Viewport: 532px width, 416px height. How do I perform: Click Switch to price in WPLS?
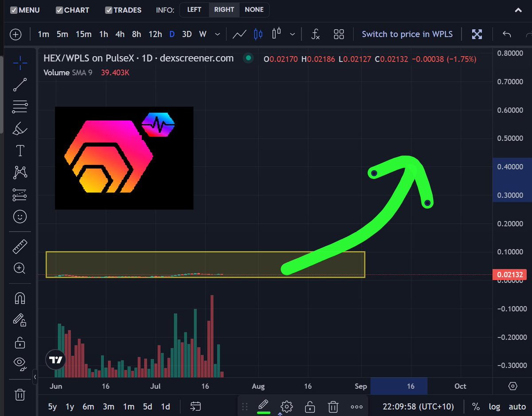tap(407, 34)
